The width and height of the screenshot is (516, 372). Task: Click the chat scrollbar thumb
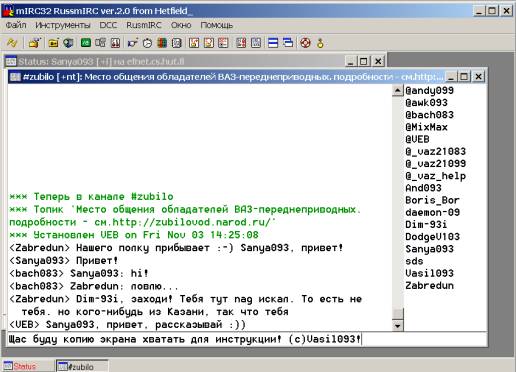397,314
